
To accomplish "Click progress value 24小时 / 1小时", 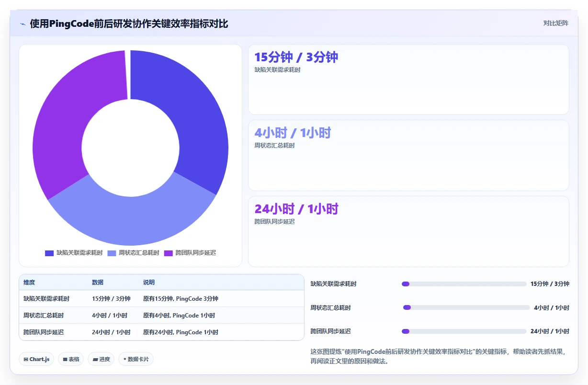I will [x=550, y=331].
